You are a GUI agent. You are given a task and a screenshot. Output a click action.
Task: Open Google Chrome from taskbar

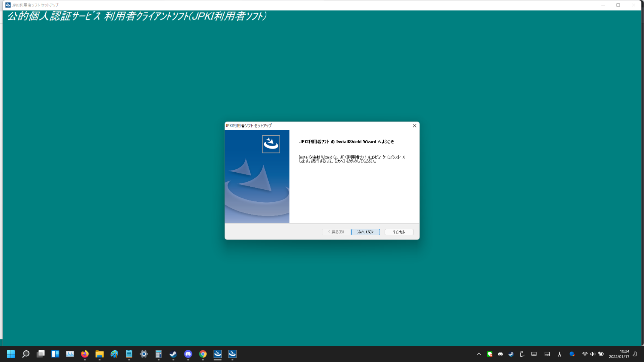coord(203,354)
